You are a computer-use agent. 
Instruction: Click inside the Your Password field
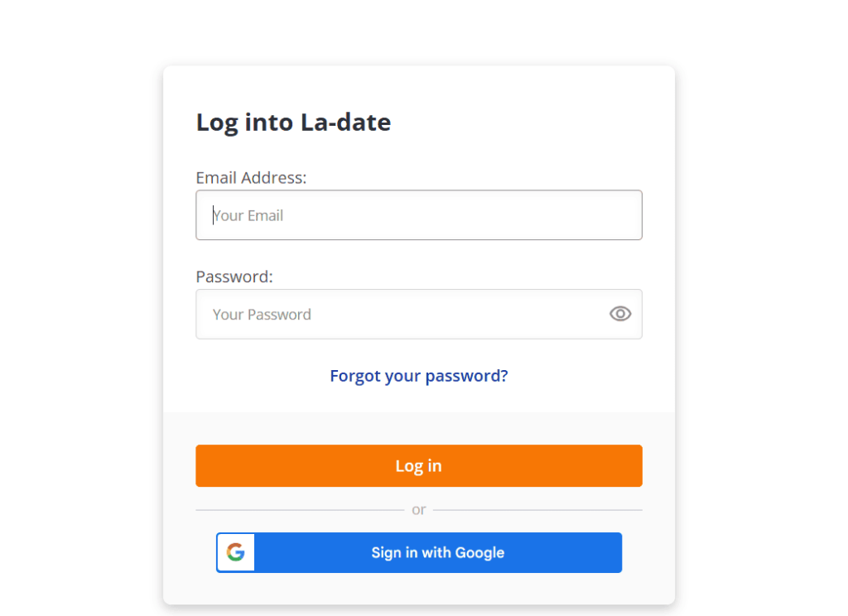point(373,314)
